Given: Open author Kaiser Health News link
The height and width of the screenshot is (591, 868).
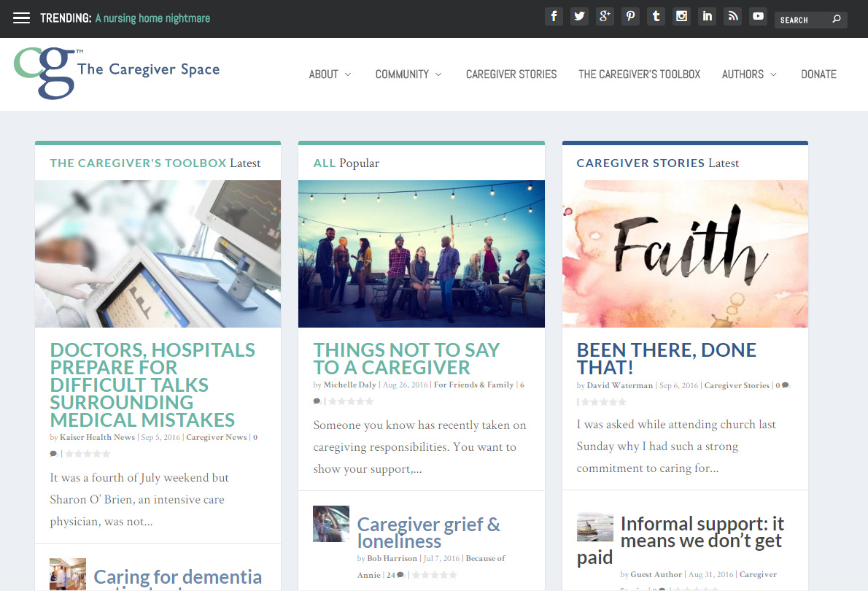Looking at the screenshot, I should 98,437.
